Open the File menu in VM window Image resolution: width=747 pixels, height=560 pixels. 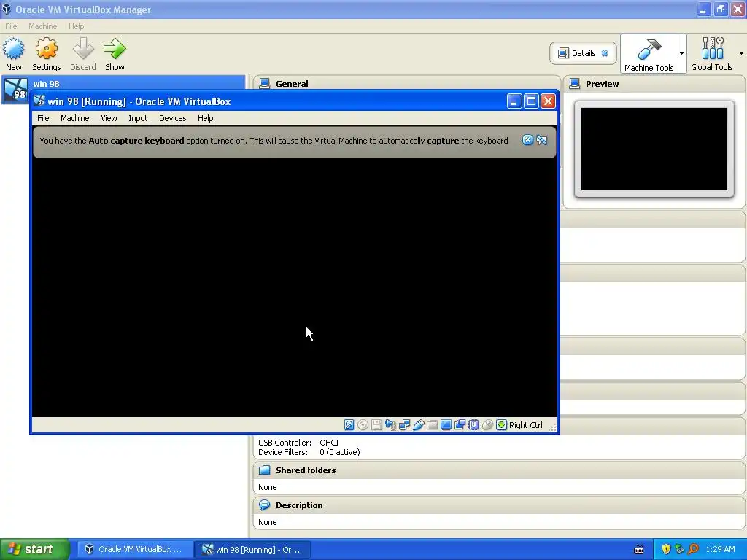pos(43,118)
